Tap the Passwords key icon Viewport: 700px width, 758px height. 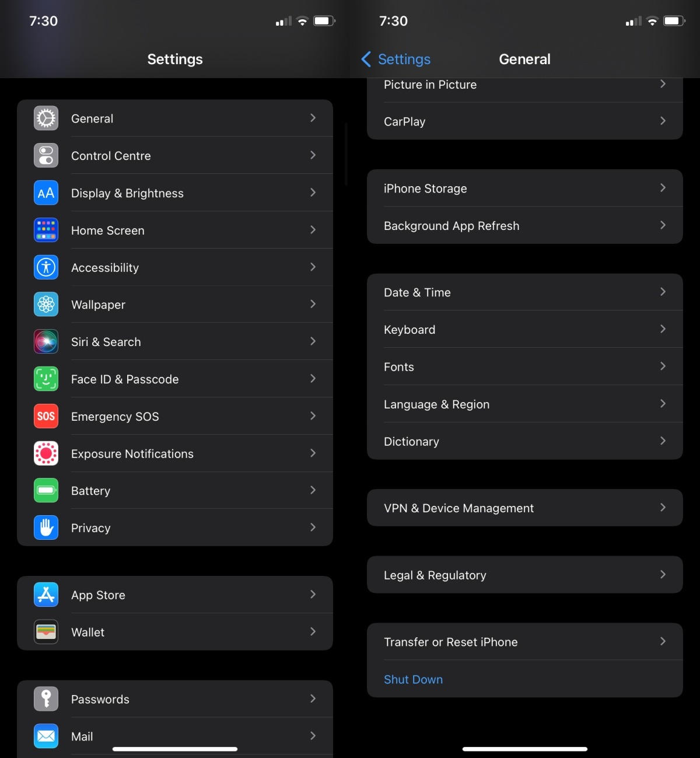(46, 699)
